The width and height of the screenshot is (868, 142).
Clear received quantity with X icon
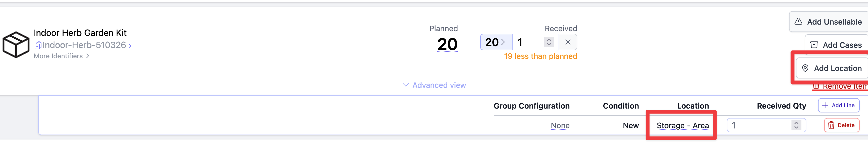coord(568,42)
